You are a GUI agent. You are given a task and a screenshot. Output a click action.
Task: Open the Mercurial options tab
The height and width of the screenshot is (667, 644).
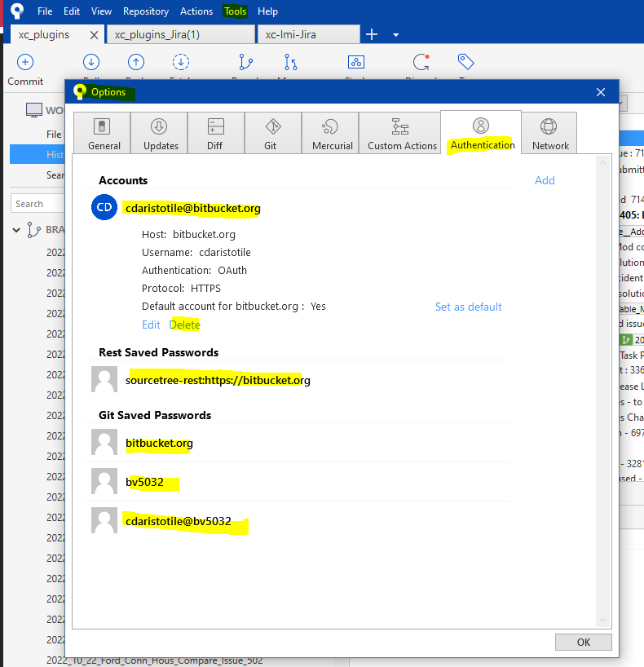coord(330,133)
